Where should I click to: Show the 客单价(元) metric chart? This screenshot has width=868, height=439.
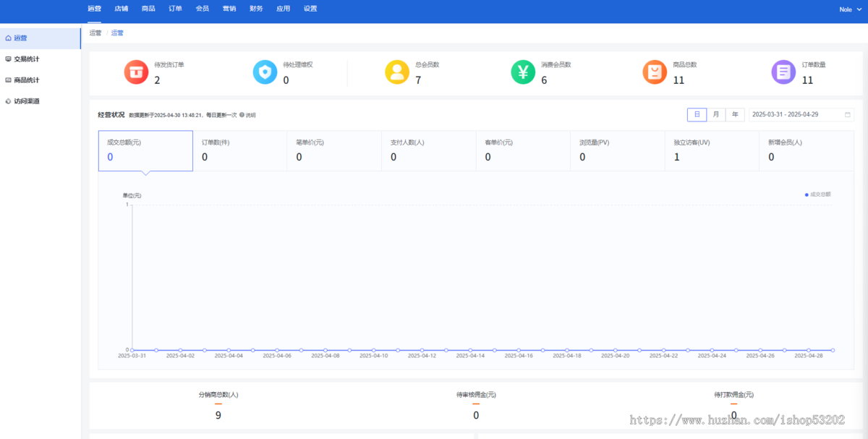click(523, 150)
